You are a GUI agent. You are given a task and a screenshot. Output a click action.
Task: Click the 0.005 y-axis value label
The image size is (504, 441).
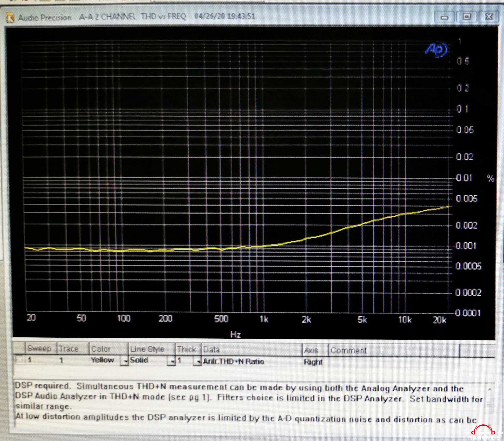tap(466, 199)
